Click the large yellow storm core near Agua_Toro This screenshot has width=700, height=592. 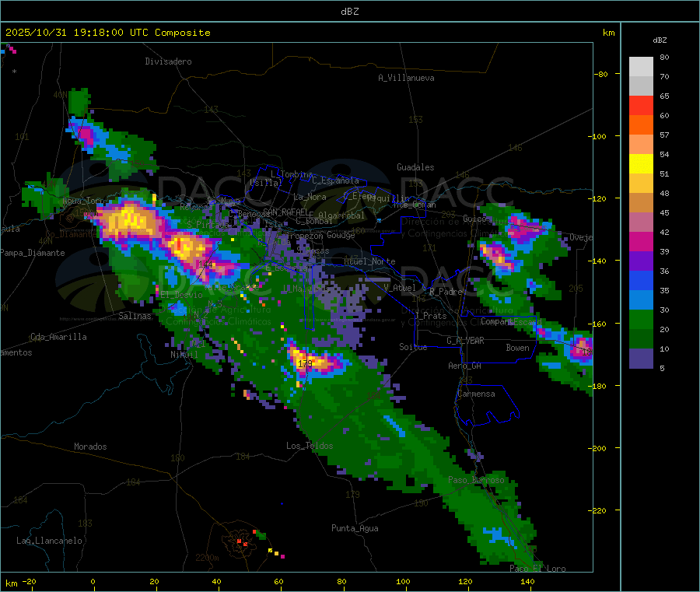point(129,220)
